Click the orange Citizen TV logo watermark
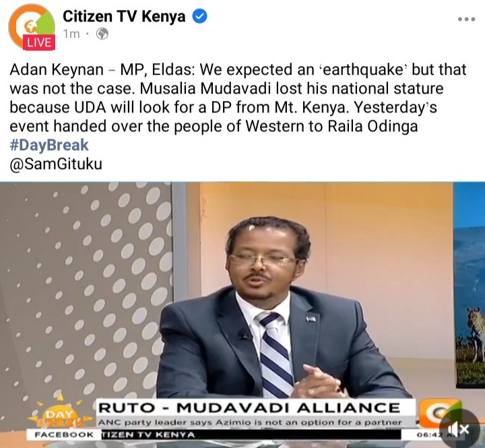This screenshot has height=448, width=485. 439,414
